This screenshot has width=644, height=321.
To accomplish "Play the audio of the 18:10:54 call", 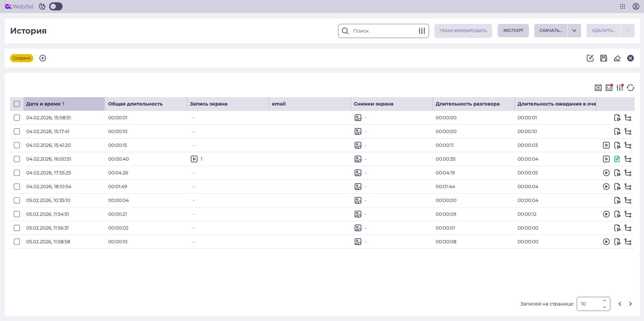I will click(x=606, y=187).
